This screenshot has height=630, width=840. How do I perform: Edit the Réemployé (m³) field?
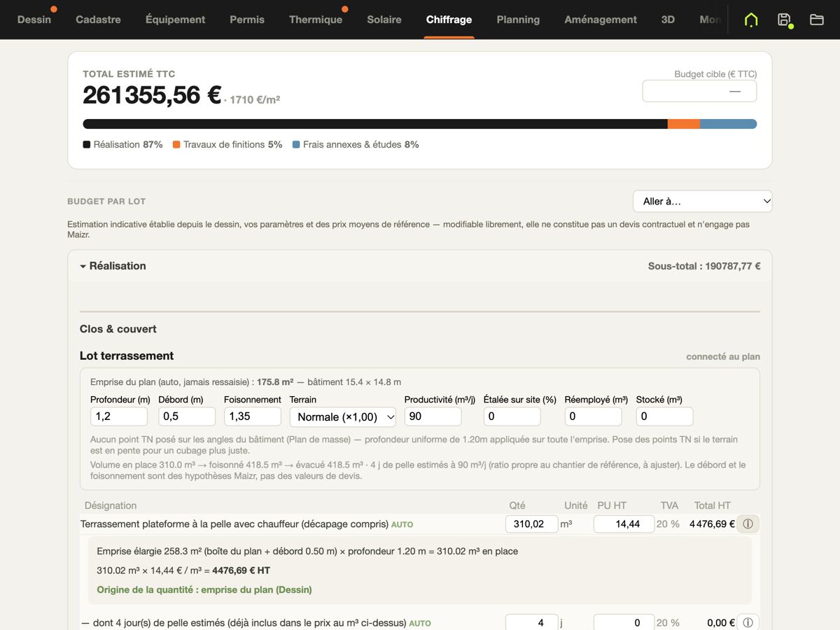594,416
